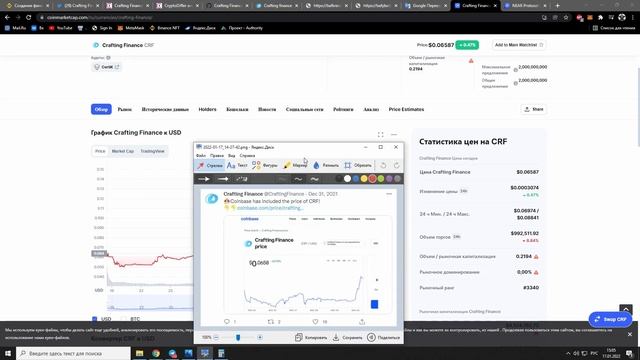Viewport: 640px width, 360px height.
Task: Pick the blue color swatch
Action: [x=356, y=179]
